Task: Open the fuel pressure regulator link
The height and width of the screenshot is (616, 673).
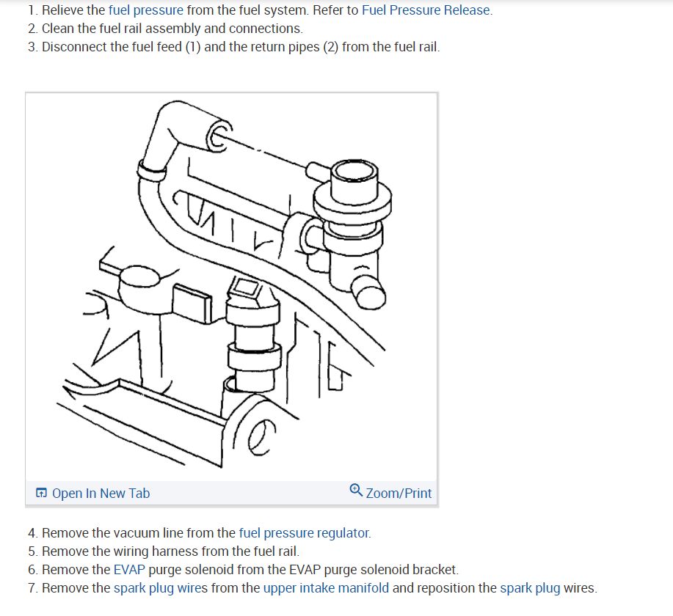Action: pos(304,533)
